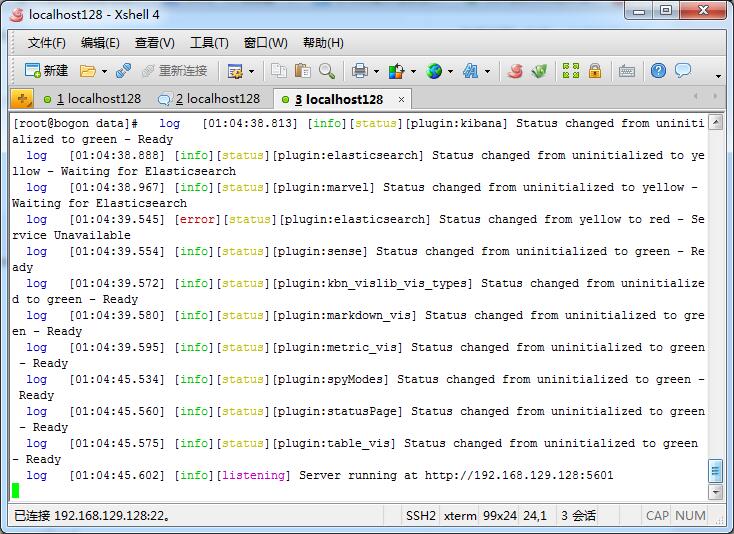Click the 99x24 terminal size indicator

click(499, 516)
